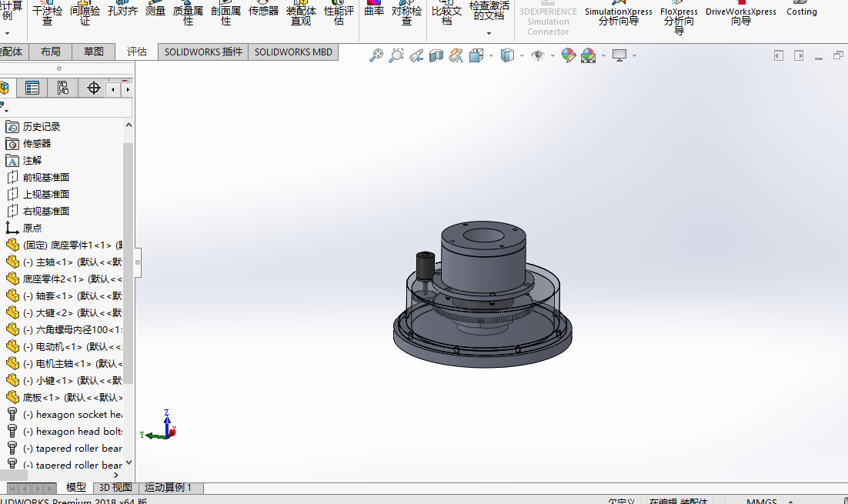Viewport: 848px width, 504px height.
Task: Switch to the 3D 视图 bottom tab
Action: [115, 487]
